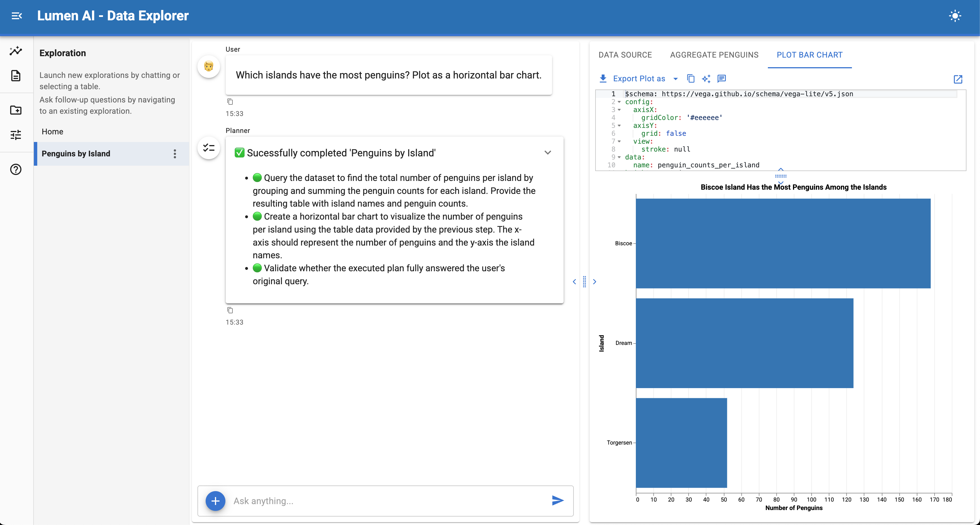
Task: Open the help question mark icon
Action: point(16,169)
